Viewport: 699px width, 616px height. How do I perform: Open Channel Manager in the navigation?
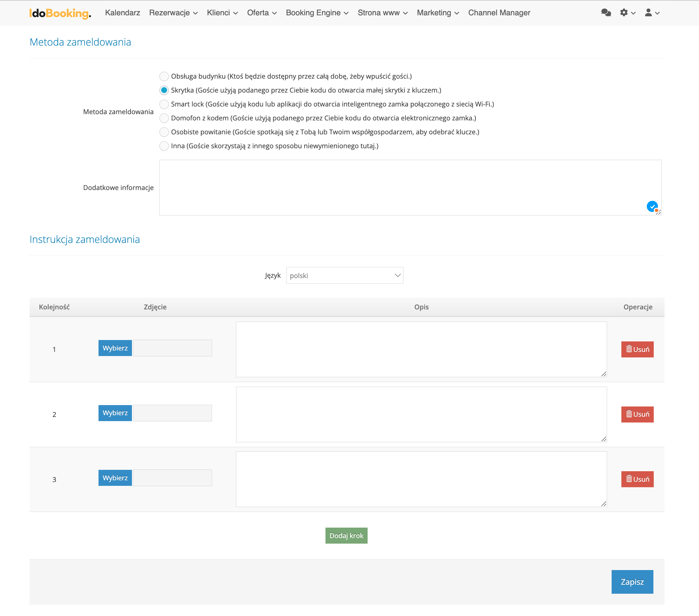click(499, 13)
